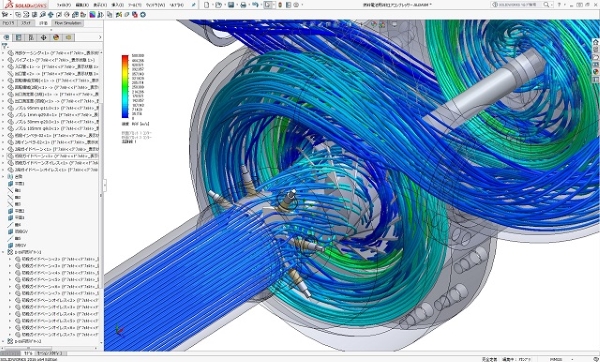Screen dimensions: 600x362
Task: Click the SOLIDWORKS help search field
Action: pos(518,5)
